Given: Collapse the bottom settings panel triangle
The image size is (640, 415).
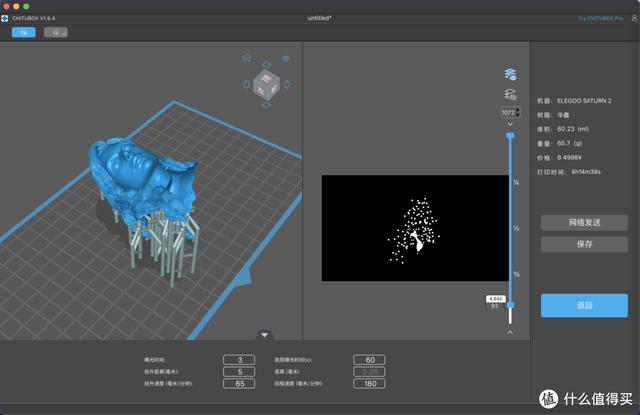Looking at the screenshot, I should pyautogui.click(x=264, y=335).
